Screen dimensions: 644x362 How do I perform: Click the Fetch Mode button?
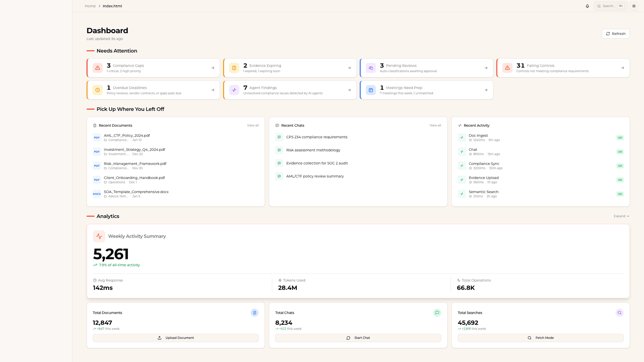[540, 338]
